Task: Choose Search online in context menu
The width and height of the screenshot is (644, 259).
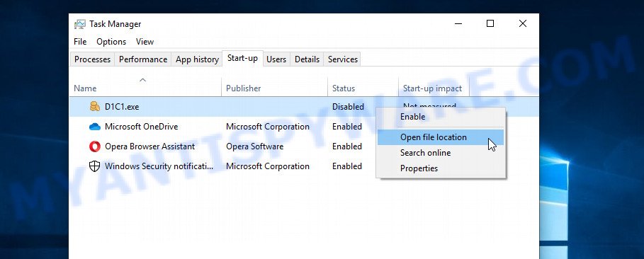Action: click(441, 153)
